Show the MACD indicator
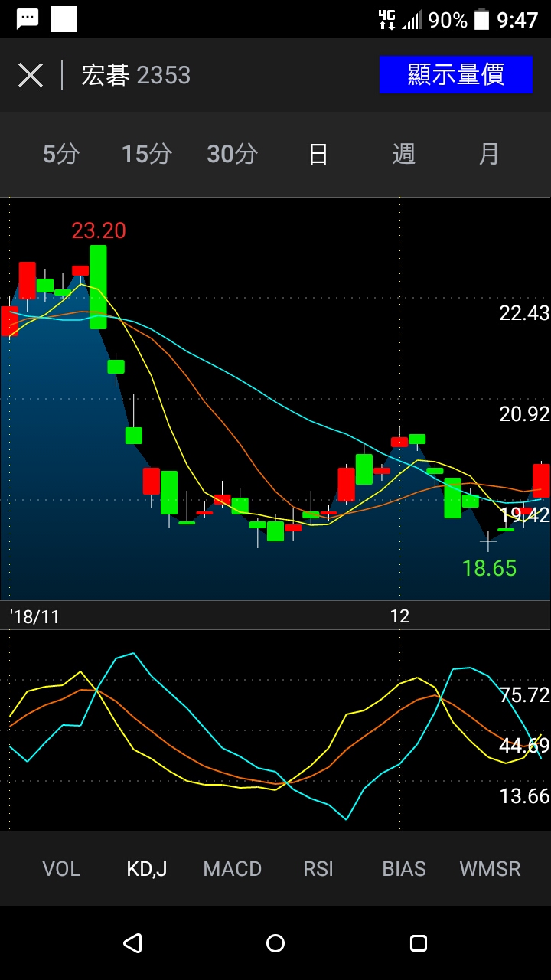Image resolution: width=551 pixels, height=980 pixels. click(233, 869)
